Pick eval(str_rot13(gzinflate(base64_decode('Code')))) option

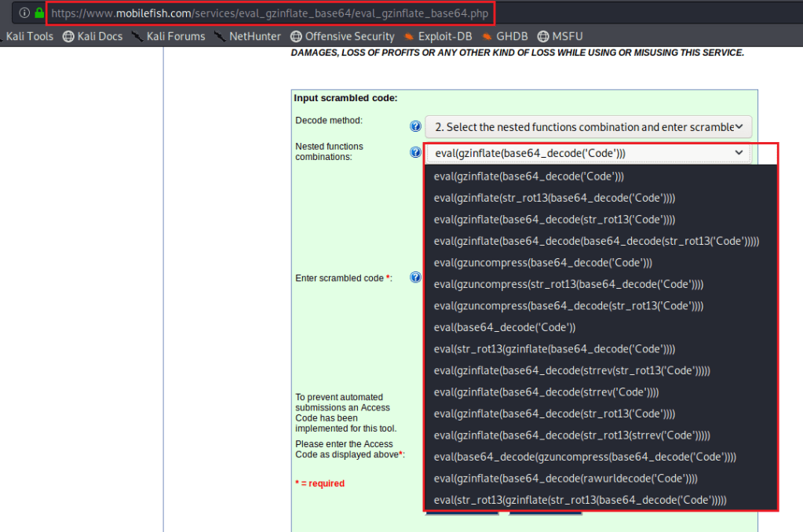tap(554, 349)
